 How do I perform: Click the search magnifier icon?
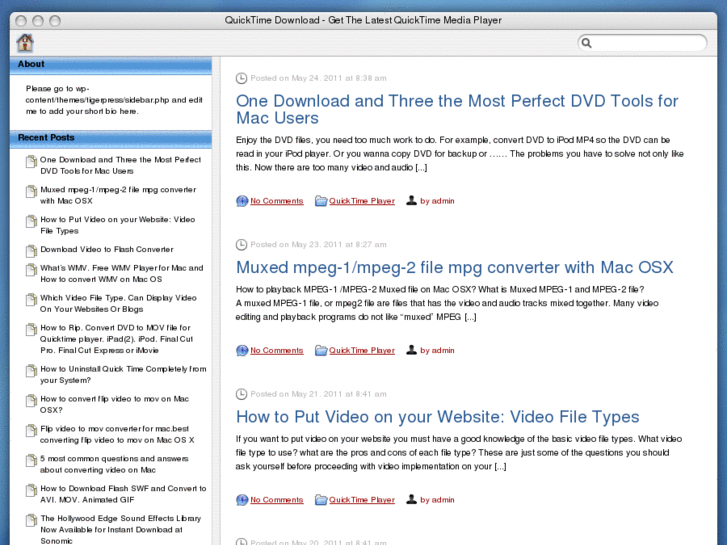(587, 43)
